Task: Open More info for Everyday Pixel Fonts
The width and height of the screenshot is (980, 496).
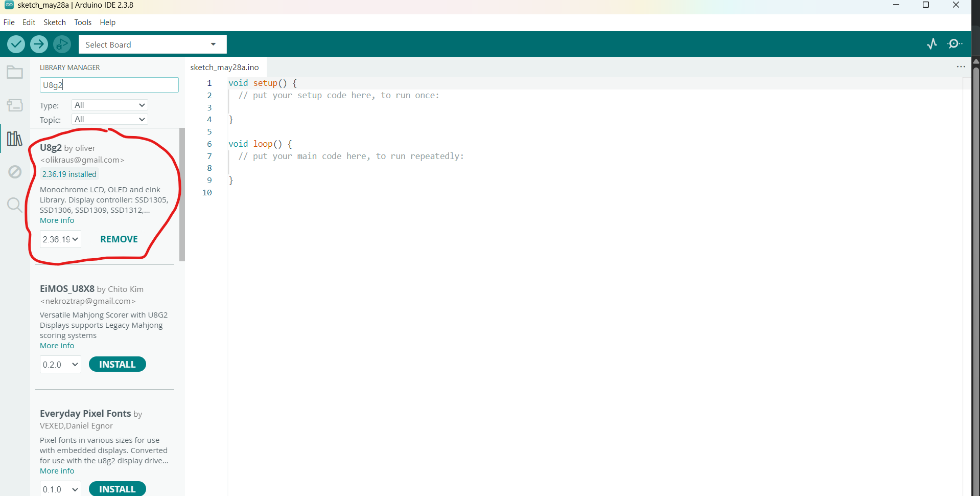Action: coord(57,471)
